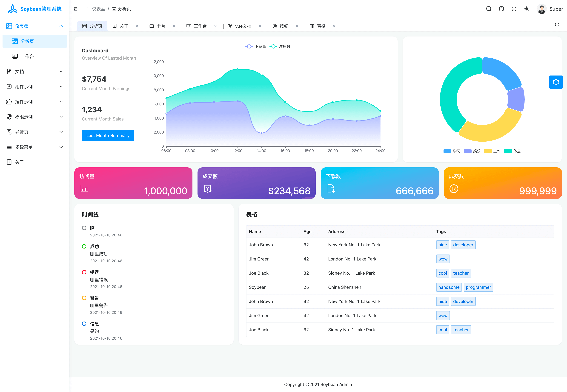The width and height of the screenshot is (567, 392).
Task: Click the Soybean logo icon
Action: pos(13,9)
